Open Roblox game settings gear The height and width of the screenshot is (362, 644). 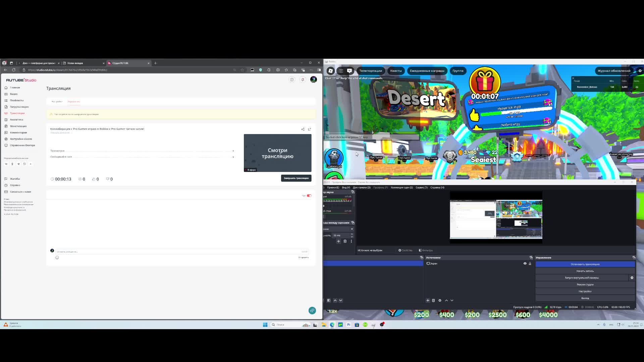[640, 71]
